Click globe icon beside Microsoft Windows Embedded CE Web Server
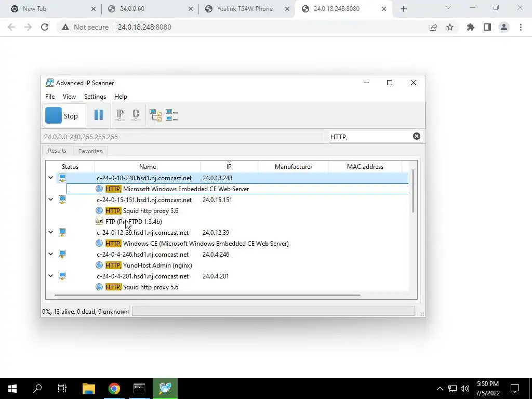Image resolution: width=532 pixels, height=399 pixels. (99, 189)
